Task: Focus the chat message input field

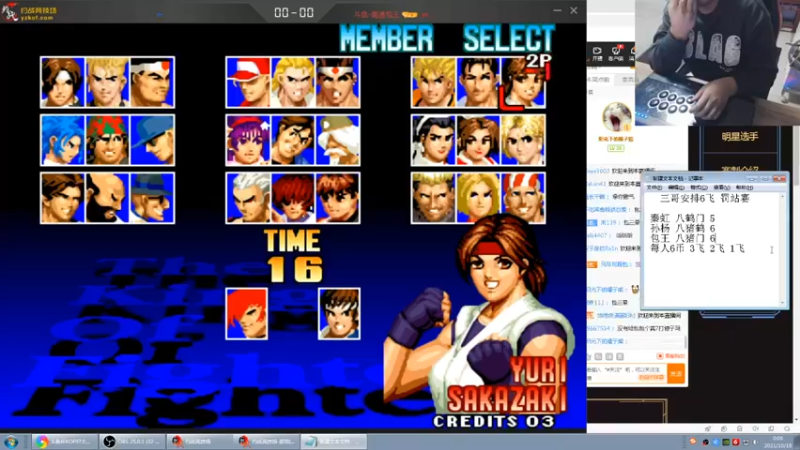Action: pyautogui.click(x=627, y=373)
